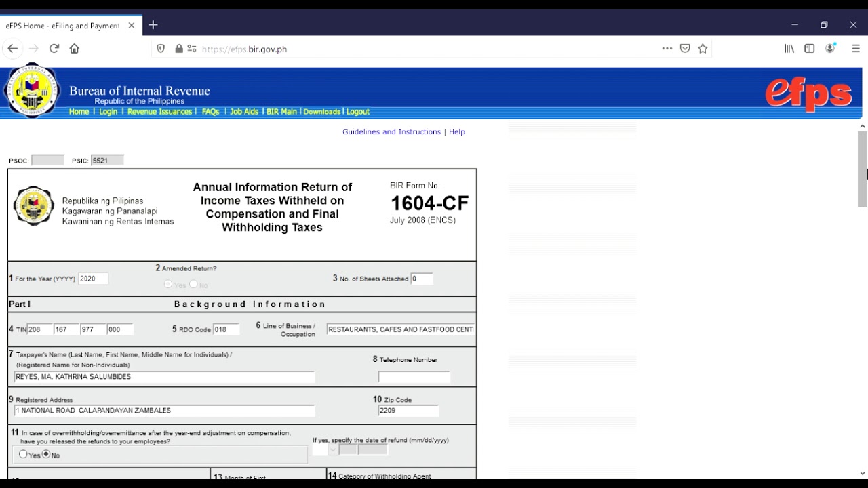Open the Job Aids menu link

point(244,112)
